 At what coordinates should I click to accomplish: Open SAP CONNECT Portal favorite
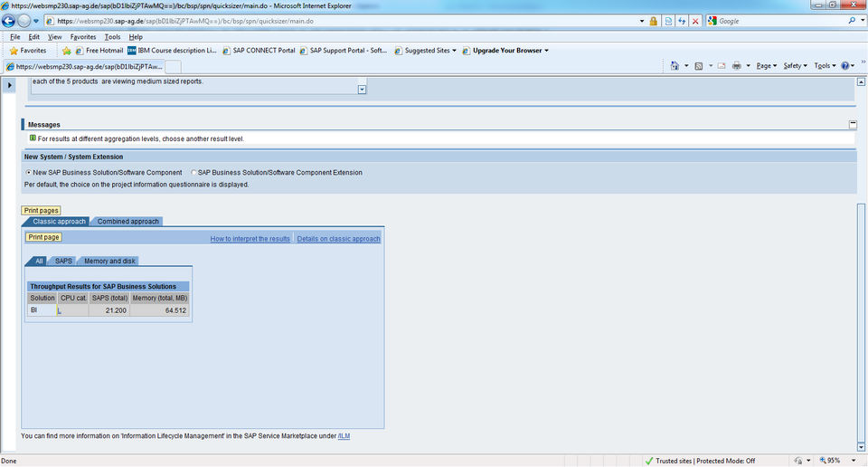[x=259, y=51]
